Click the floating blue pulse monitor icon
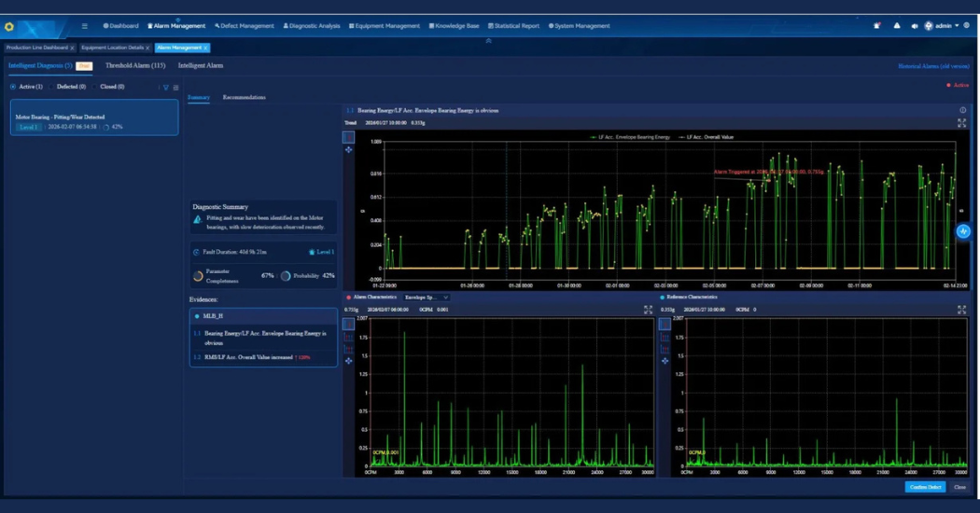The image size is (980, 513). point(963,231)
